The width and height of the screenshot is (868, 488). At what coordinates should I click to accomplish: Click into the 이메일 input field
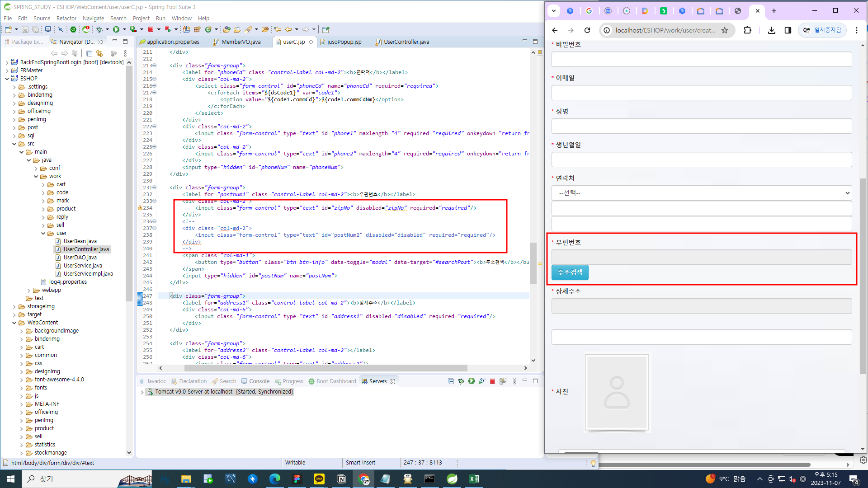coord(701,93)
